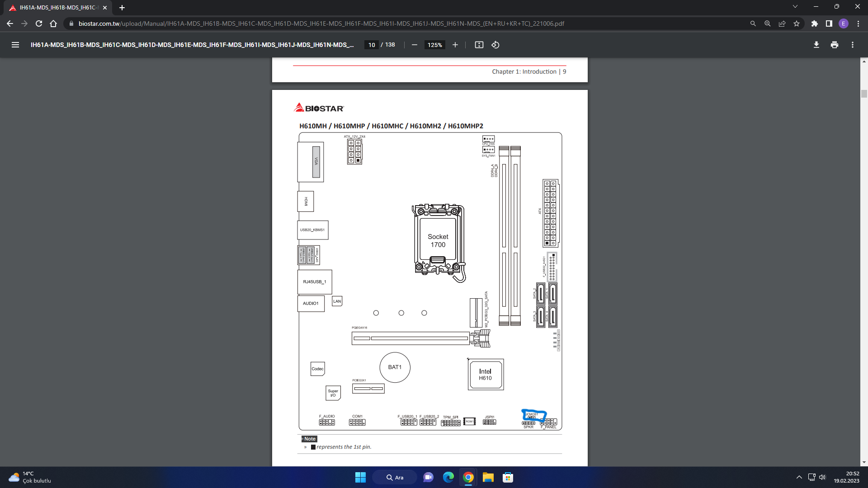This screenshot has width=868, height=488.
Task: Open find-in-page search icon in address bar
Action: 753,23
